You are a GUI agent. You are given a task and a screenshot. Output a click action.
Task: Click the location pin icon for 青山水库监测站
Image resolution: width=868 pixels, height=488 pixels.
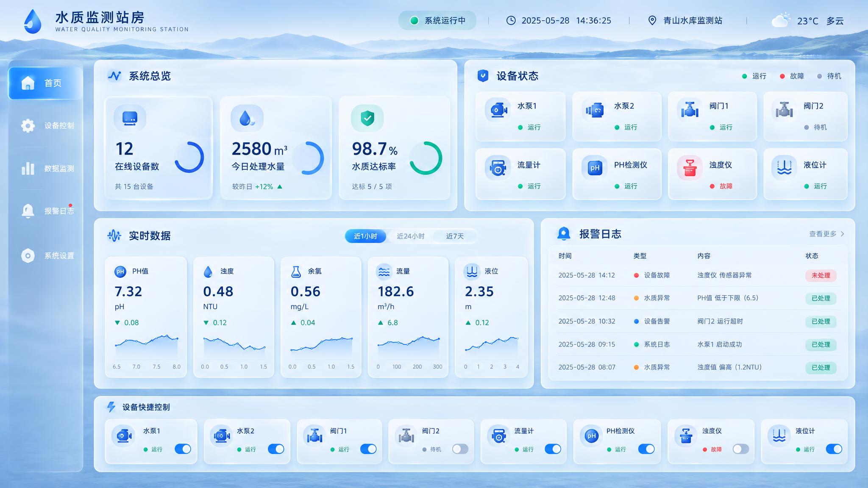pos(652,20)
